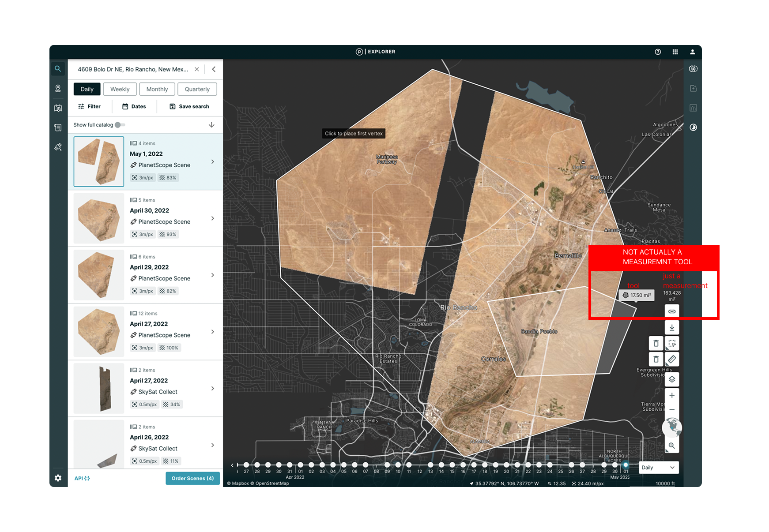The height and width of the screenshot is (532, 769).
Task: Zoom out on the map
Action: [672, 410]
